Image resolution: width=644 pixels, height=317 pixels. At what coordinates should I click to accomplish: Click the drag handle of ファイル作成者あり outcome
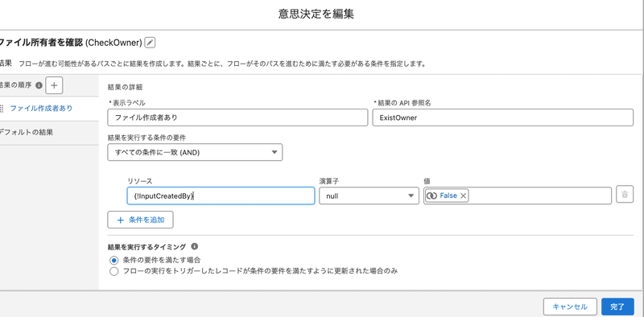click(2, 109)
